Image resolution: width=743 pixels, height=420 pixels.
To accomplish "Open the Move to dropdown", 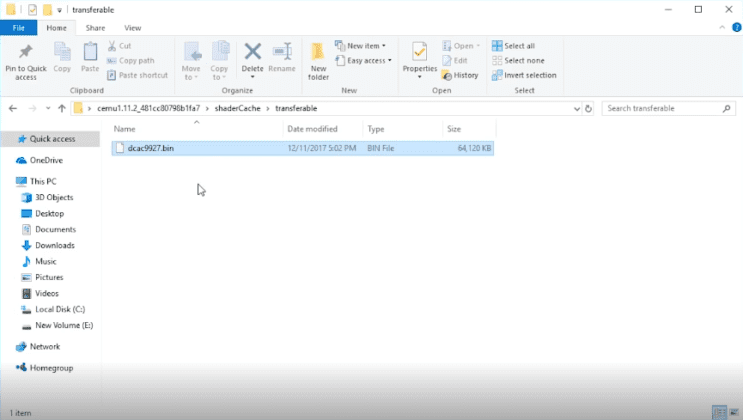I will (x=191, y=60).
